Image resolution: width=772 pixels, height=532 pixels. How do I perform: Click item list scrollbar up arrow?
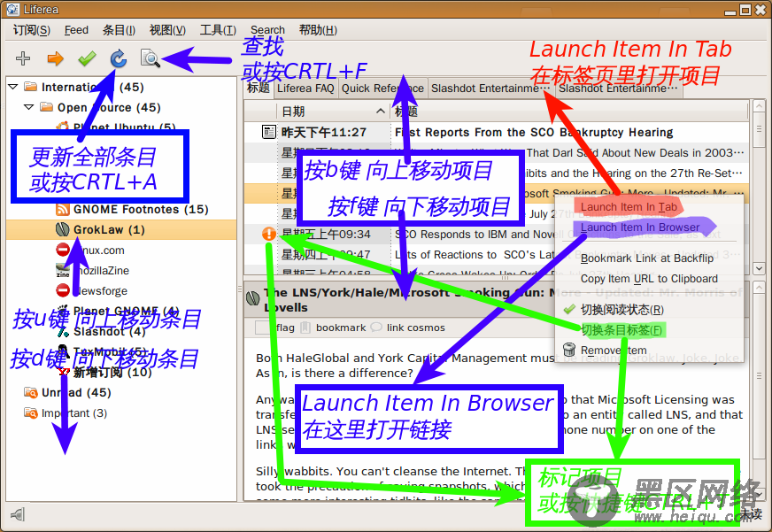(759, 104)
